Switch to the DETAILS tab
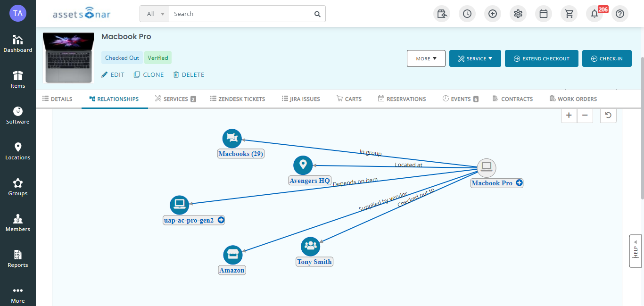This screenshot has width=644, height=306. (x=58, y=99)
